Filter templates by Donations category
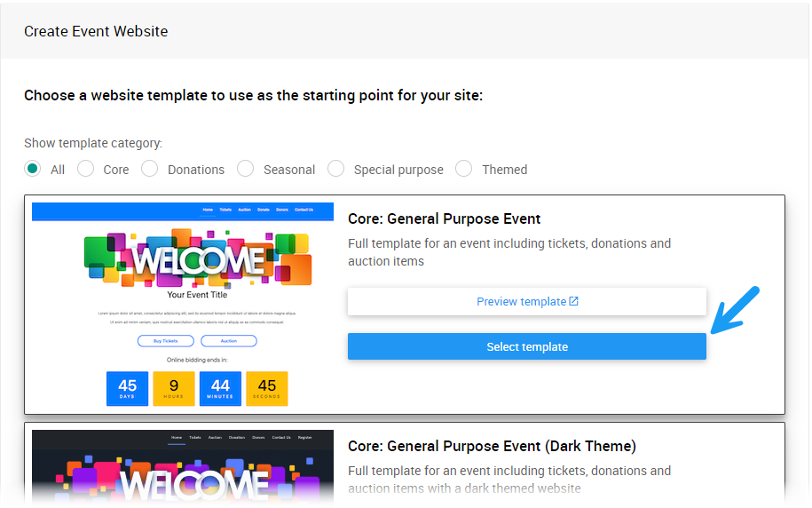The image size is (812, 508). 150,169
